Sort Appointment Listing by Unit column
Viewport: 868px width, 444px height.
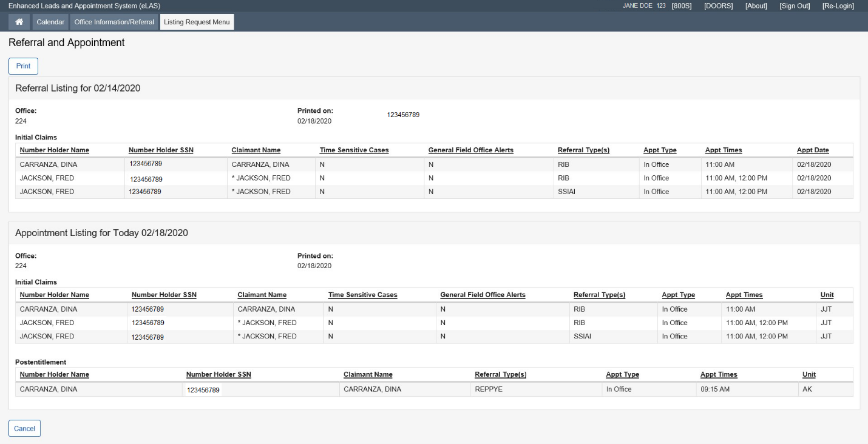tap(827, 295)
